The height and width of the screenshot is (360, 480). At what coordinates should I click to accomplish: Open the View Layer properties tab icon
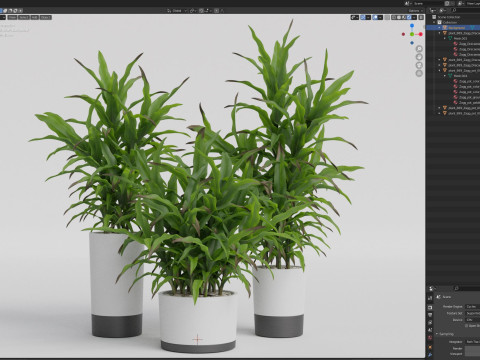click(430, 322)
